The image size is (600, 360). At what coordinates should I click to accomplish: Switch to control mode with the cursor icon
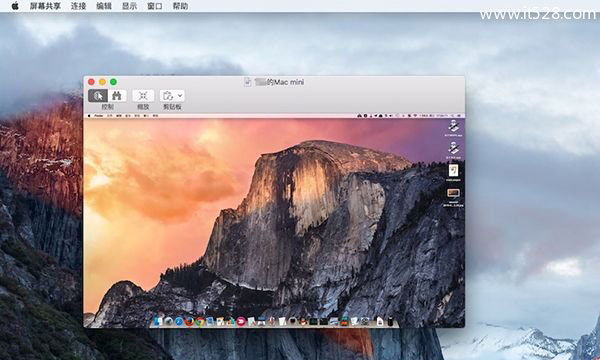tap(98, 96)
